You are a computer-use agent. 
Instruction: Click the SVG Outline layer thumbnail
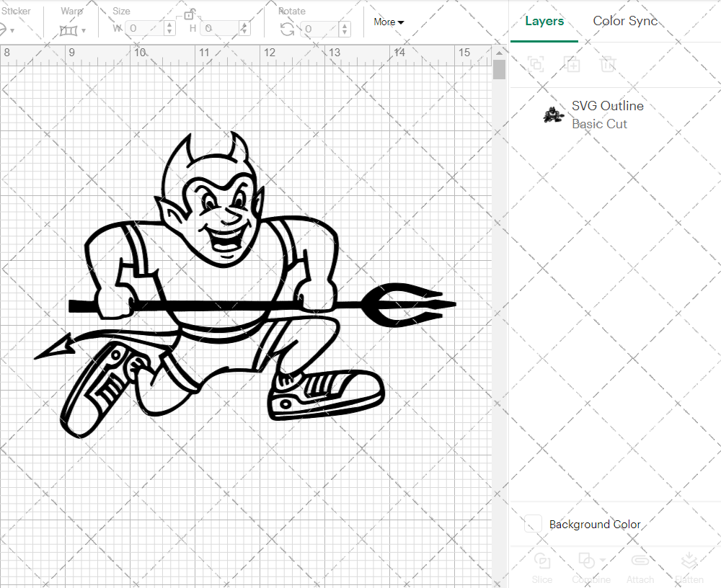coord(552,115)
